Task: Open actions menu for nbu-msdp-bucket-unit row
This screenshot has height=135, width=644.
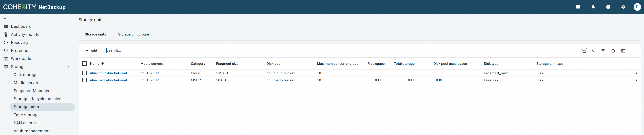Action: (x=636, y=80)
